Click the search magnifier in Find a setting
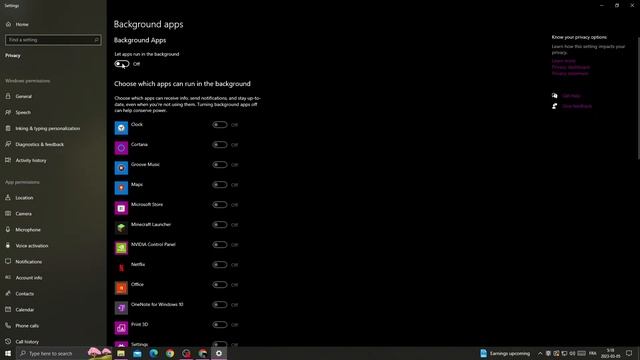This screenshot has height=360, width=640. click(x=96, y=40)
